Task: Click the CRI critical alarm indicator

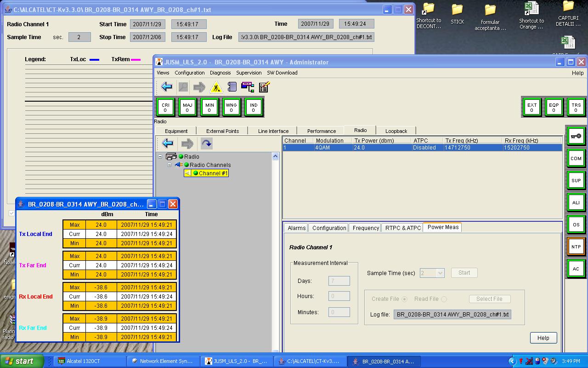Action: click(165, 108)
